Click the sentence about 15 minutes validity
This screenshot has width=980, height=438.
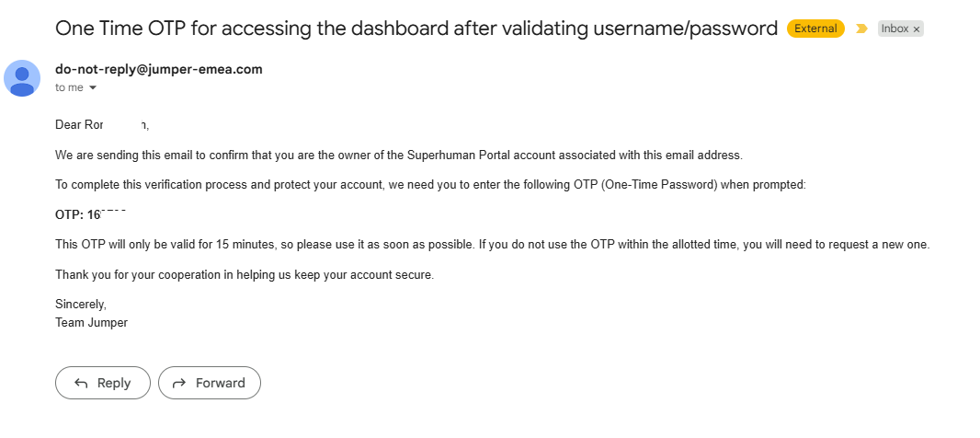(x=493, y=245)
